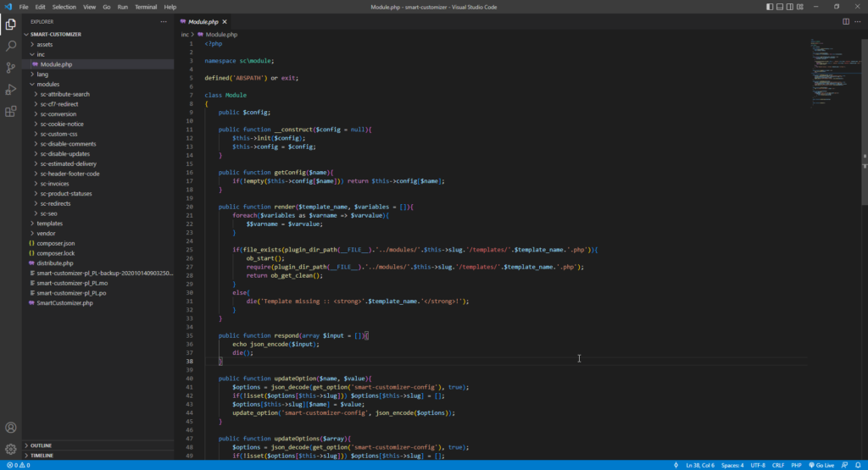The width and height of the screenshot is (868, 470).
Task: Expand the sc-attribute-search folder
Action: pyautogui.click(x=98, y=94)
